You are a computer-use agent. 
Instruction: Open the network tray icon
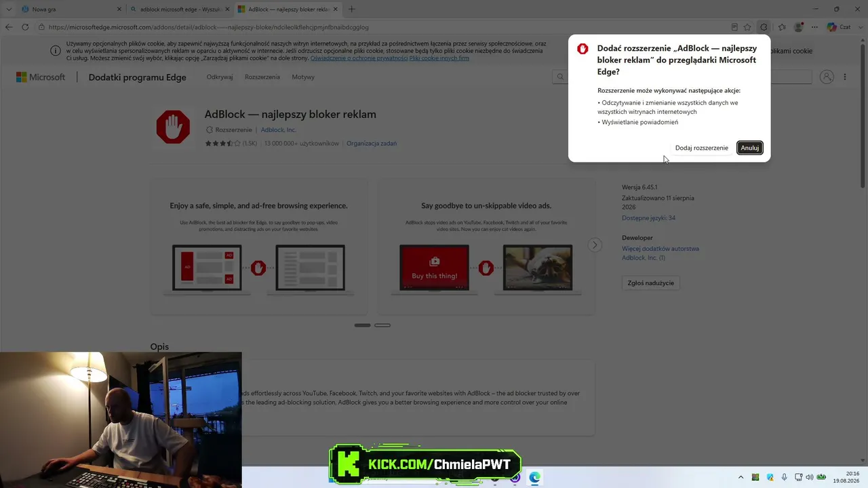(799, 477)
